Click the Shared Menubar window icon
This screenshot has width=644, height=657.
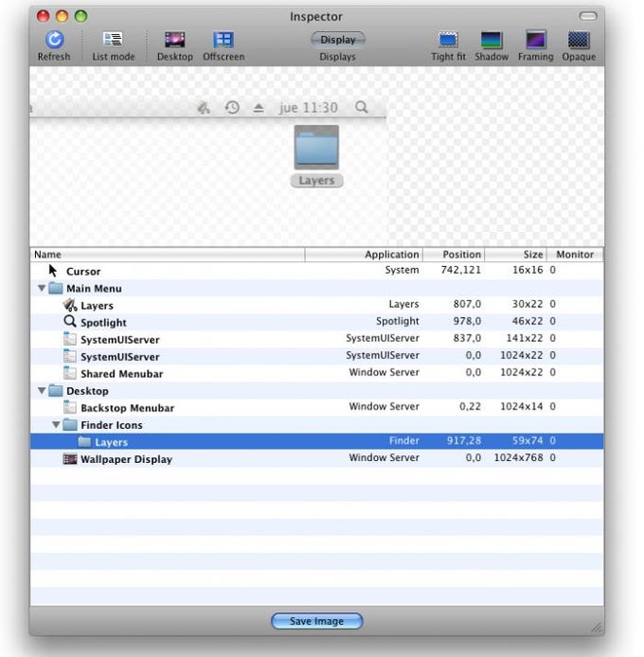[70, 373]
